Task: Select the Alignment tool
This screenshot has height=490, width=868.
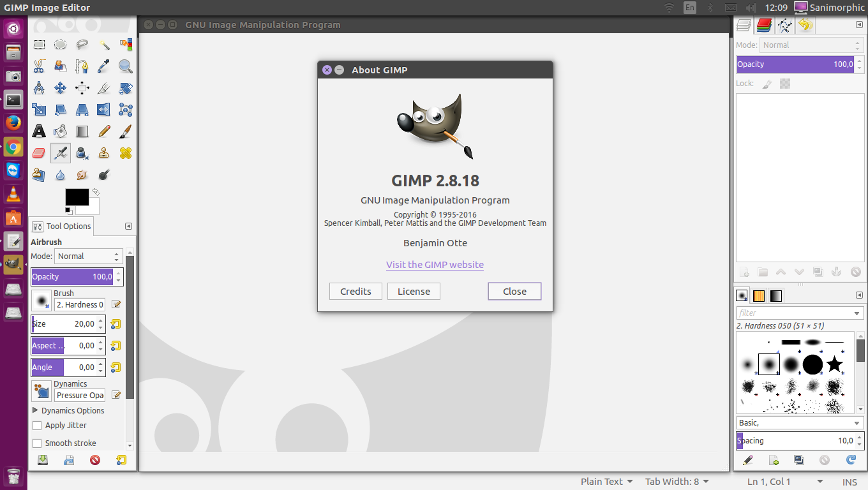Action: click(x=82, y=88)
